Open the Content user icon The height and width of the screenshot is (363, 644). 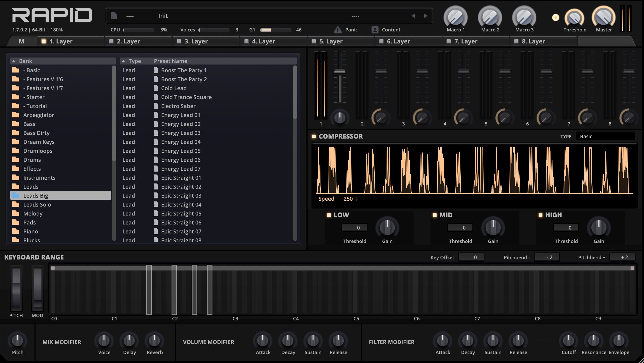click(x=375, y=30)
